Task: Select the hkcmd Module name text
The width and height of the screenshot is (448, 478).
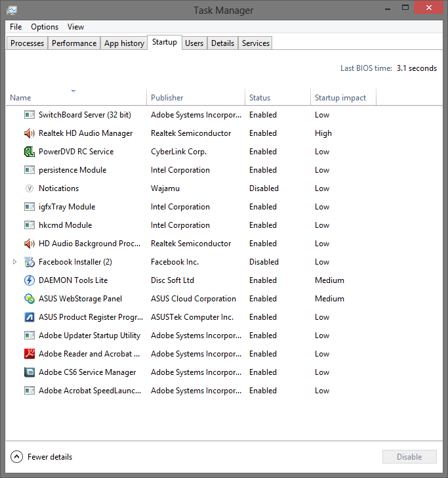Action: [x=65, y=225]
